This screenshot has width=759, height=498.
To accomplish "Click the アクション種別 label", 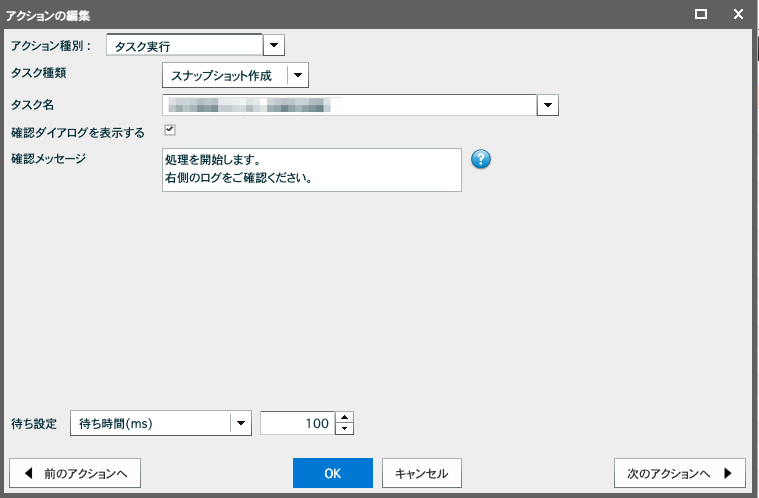I will tap(51, 46).
